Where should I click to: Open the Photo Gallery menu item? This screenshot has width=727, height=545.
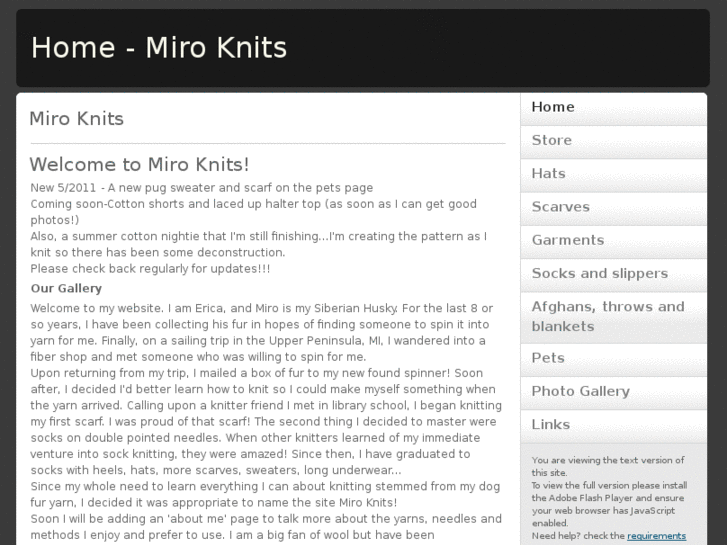click(580, 391)
